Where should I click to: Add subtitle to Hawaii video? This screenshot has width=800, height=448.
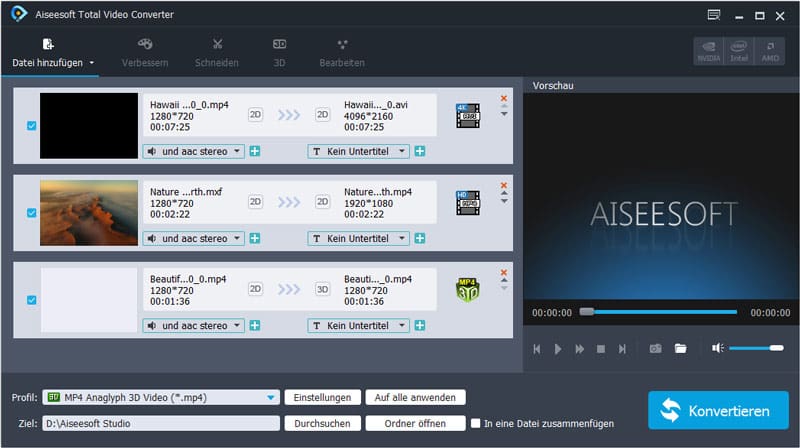click(x=420, y=152)
